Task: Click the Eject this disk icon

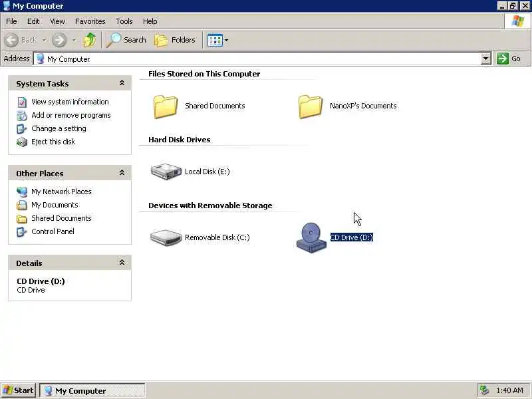Action: click(x=22, y=142)
